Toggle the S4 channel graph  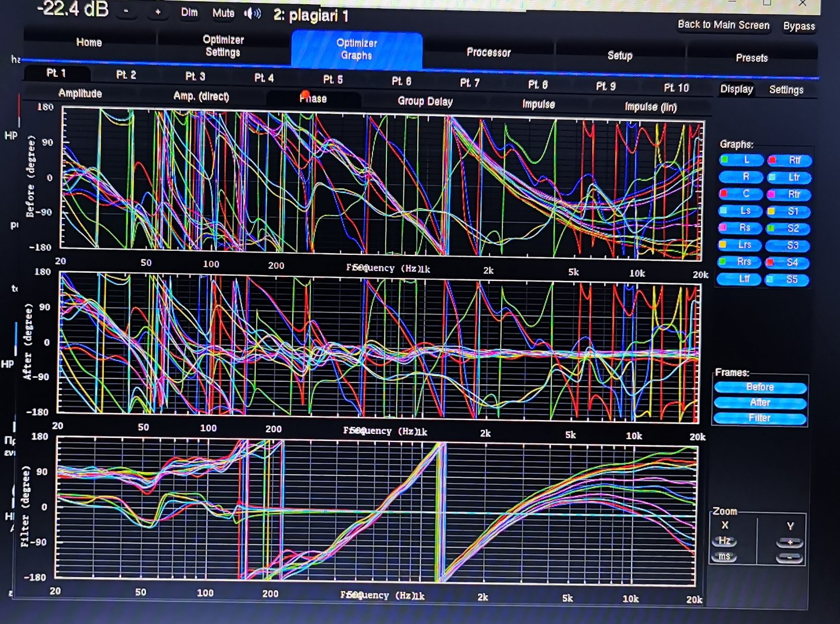click(788, 262)
